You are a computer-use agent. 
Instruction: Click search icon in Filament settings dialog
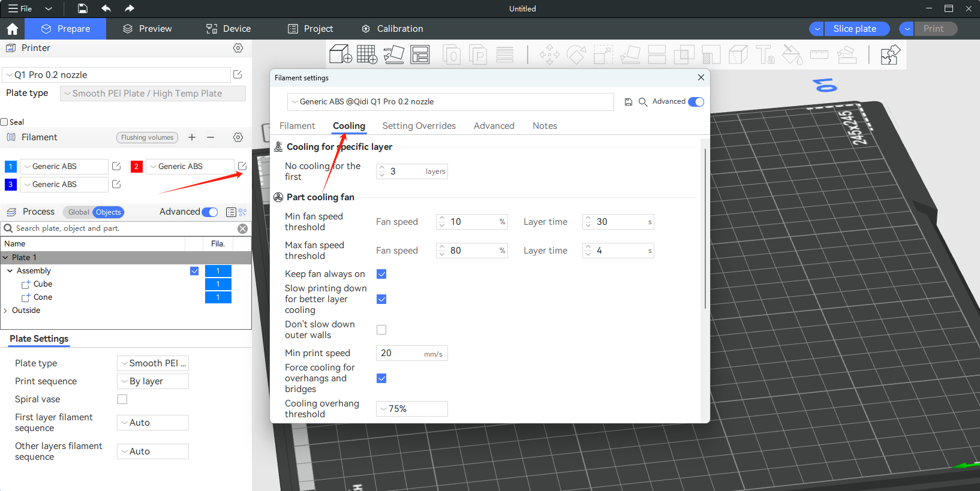[643, 102]
